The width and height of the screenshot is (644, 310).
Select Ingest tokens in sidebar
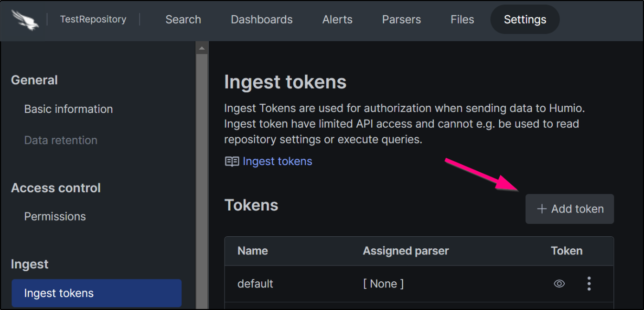97,293
